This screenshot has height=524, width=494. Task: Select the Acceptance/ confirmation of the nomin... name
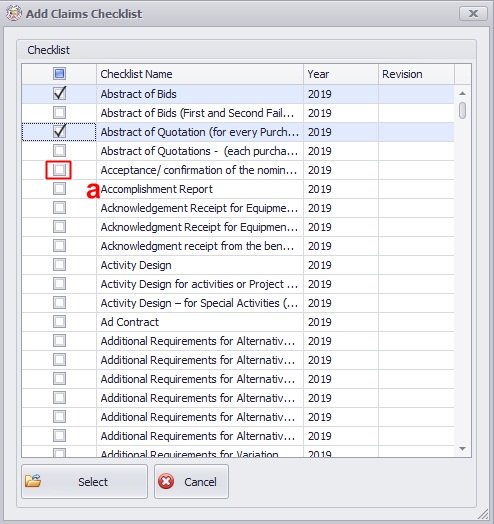[199, 170]
